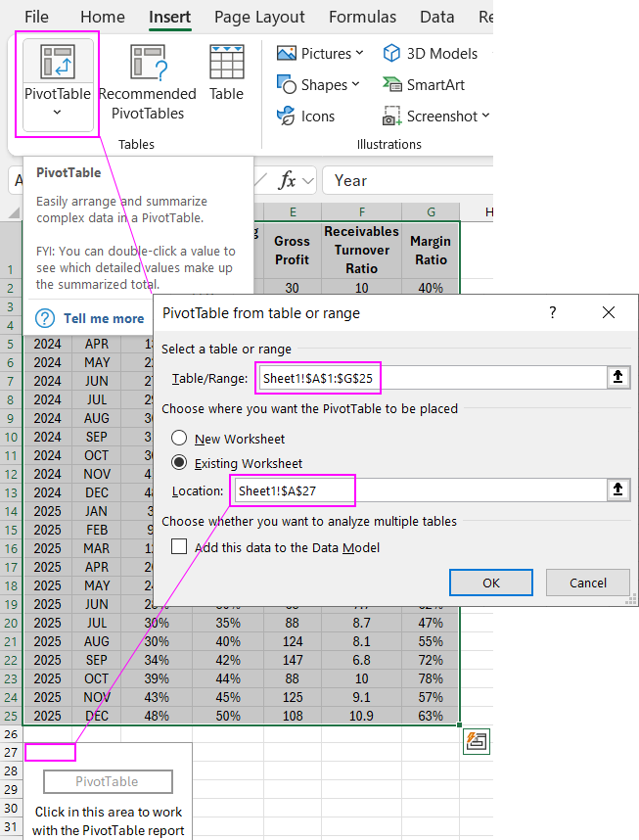639x840 pixels.
Task: Click the PivotTable icon in the ribbon
Action: (x=57, y=62)
